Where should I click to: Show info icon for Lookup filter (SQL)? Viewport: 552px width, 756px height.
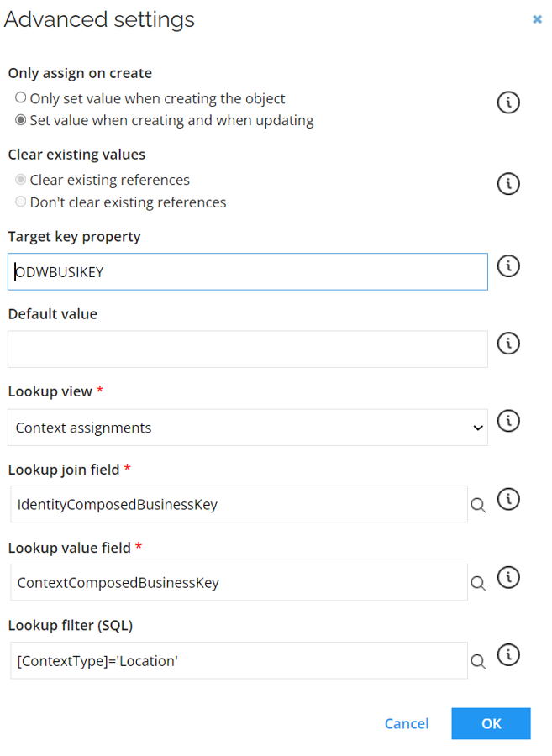pyautogui.click(x=508, y=654)
